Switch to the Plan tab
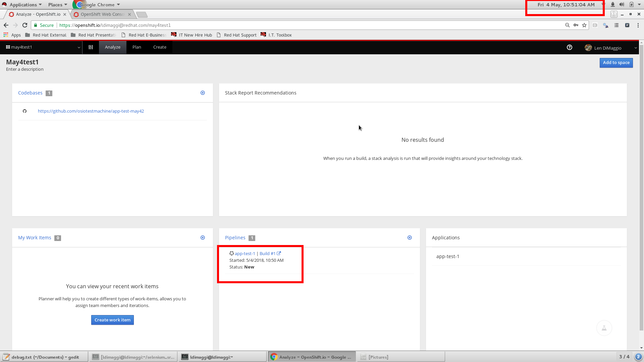644x362 pixels. click(137, 47)
